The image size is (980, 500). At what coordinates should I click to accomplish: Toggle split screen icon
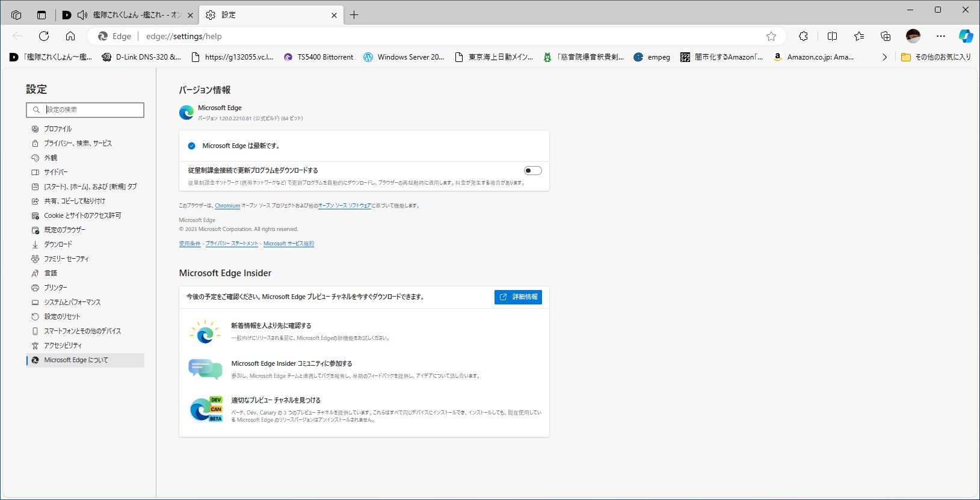point(832,36)
